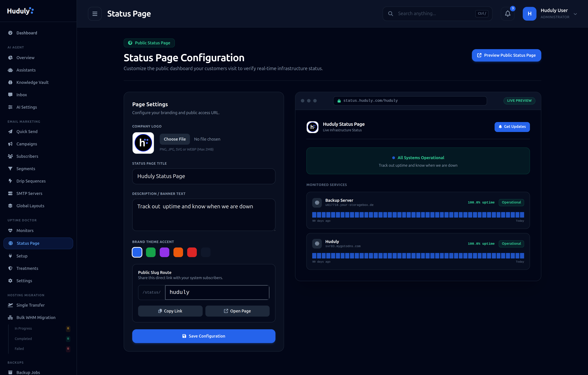The height and width of the screenshot is (375, 588).
Task: Focus the Description banner text area
Action: tap(204, 215)
